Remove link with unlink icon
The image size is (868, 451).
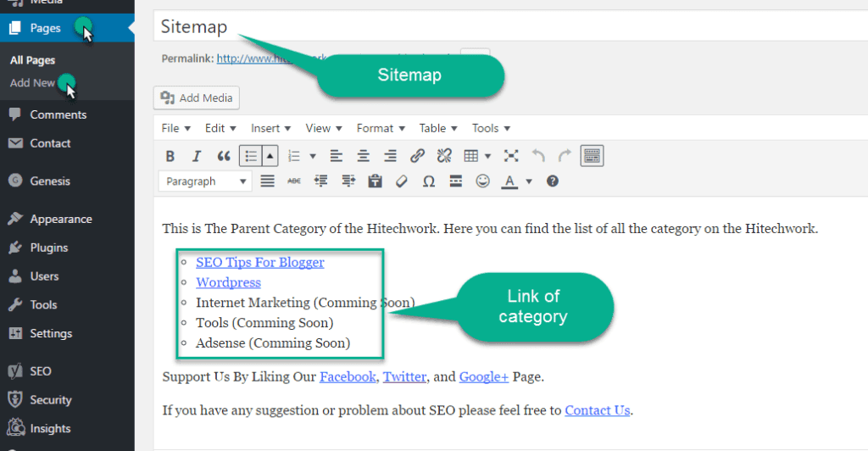coord(444,156)
